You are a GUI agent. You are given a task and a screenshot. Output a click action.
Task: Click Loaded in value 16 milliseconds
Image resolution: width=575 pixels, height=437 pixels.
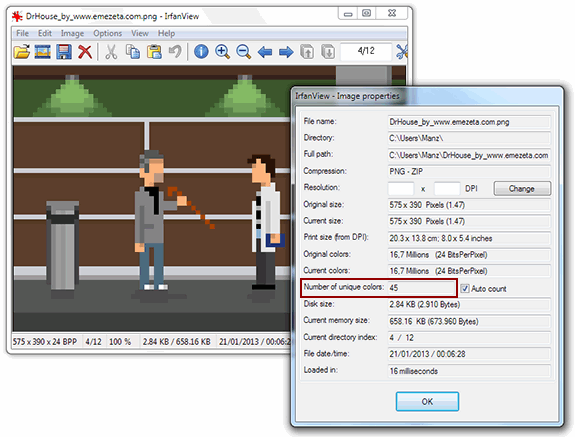(x=469, y=371)
